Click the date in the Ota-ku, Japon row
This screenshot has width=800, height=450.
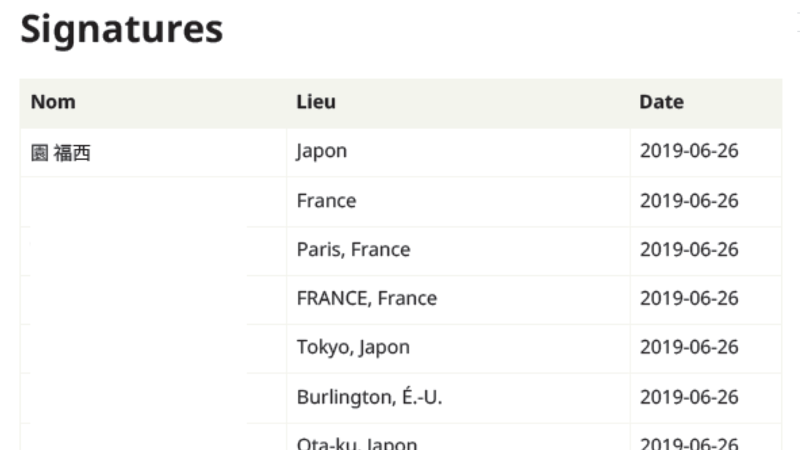(x=689, y=443)
